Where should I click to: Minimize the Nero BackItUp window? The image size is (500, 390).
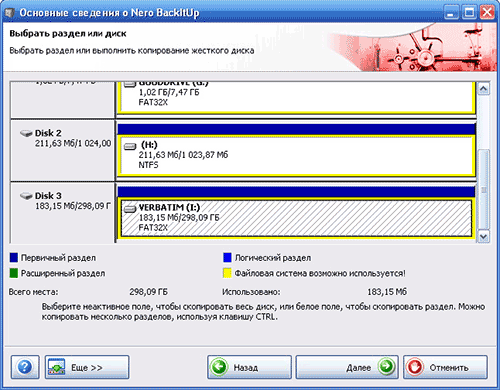click(451, 13)
